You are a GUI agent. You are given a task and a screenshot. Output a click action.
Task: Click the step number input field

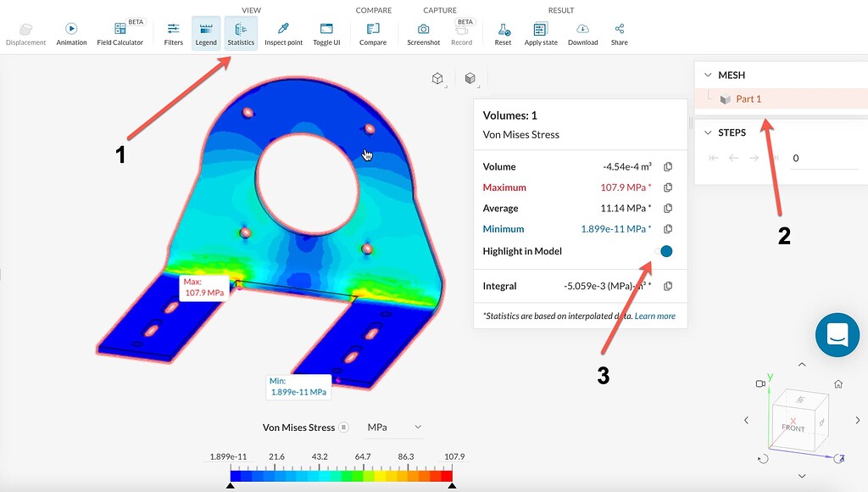click(822, 158)
